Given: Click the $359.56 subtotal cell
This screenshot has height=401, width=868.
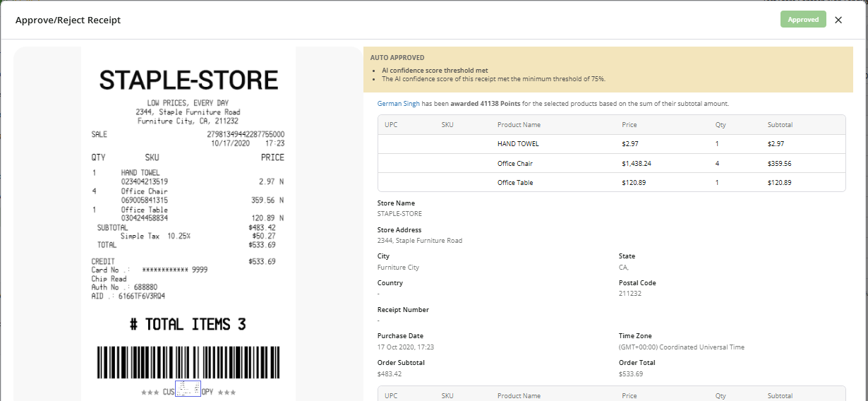Looking at the screenshot, I should (779, 164).
